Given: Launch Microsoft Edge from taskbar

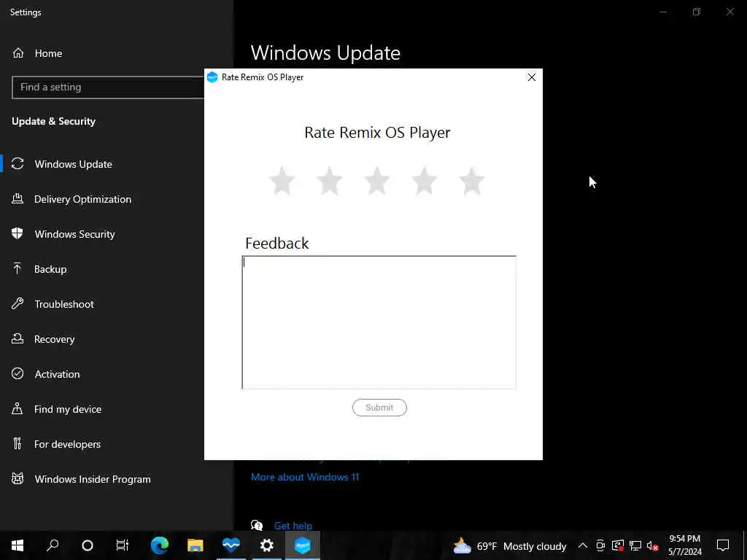Looking at the screenshot, I should (160, 545).
